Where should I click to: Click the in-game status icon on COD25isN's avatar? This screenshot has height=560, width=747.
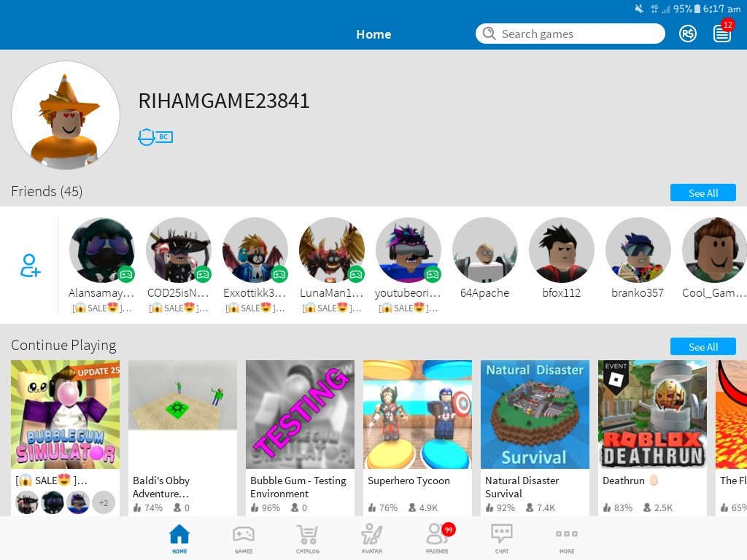coord(203,274)
